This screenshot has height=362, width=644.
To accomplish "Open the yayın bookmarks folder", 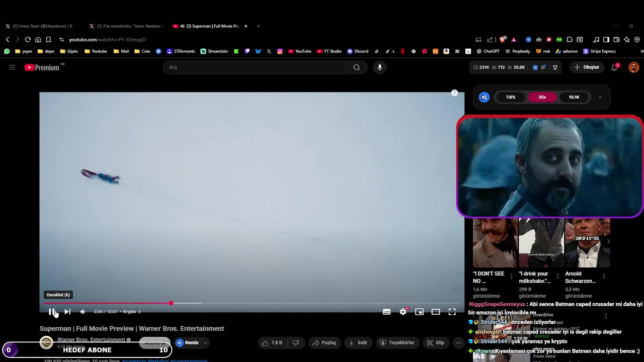I will (x=23, y=51).
